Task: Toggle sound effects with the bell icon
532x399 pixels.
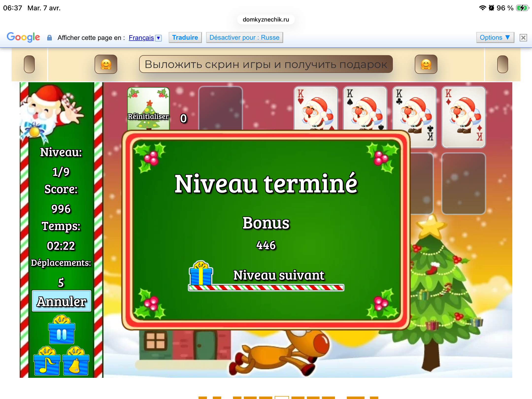Action: 76,362
